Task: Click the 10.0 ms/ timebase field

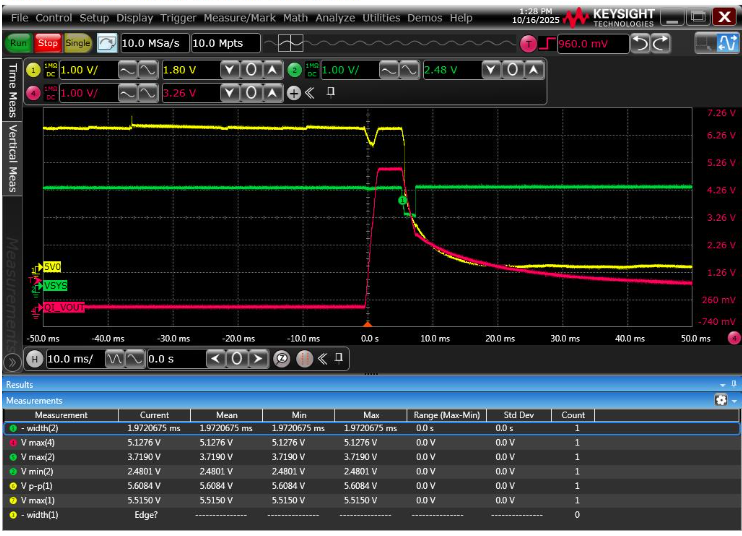Action: [75, 359]
